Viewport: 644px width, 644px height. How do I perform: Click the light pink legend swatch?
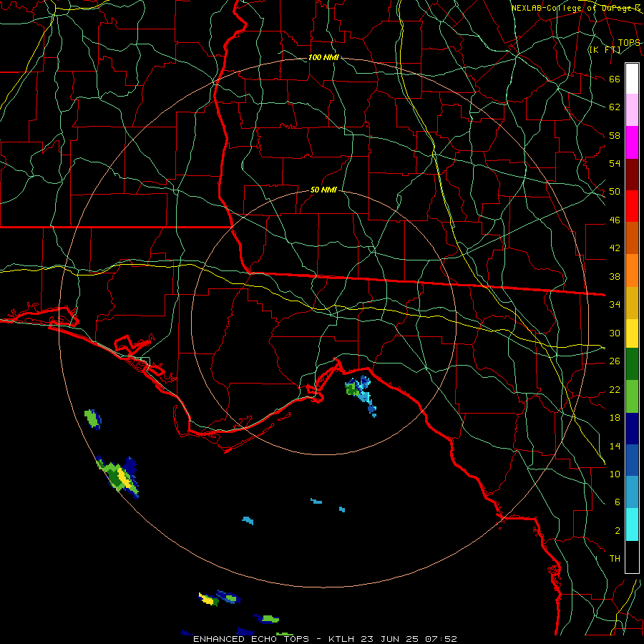[x=632, y=110]
